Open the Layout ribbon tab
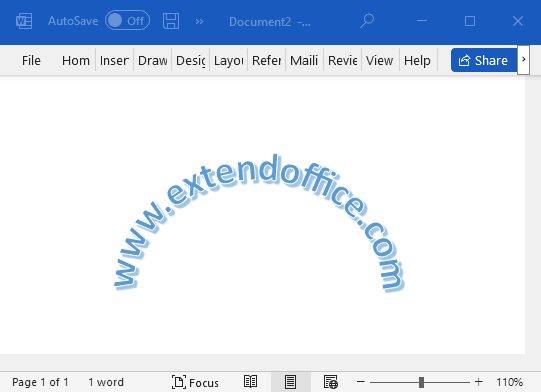This screenshot has width=541, height=392. coord(228,60)
